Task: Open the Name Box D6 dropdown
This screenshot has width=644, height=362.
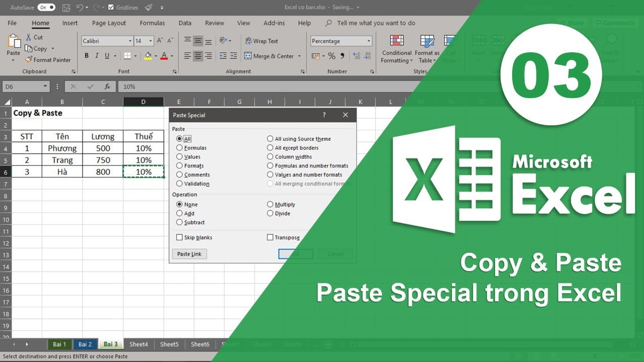Action: coord(45,86)
